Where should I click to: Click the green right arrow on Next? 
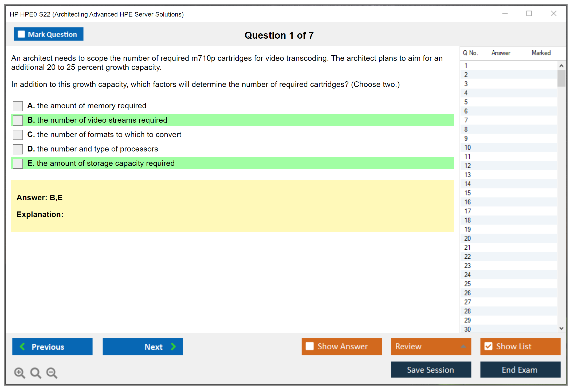(173, 346)
